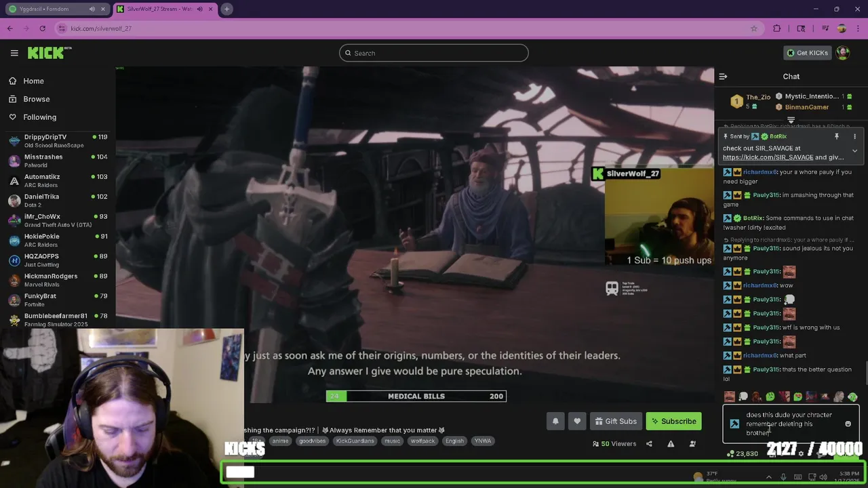Subscribe to the channel

point(673,421)
